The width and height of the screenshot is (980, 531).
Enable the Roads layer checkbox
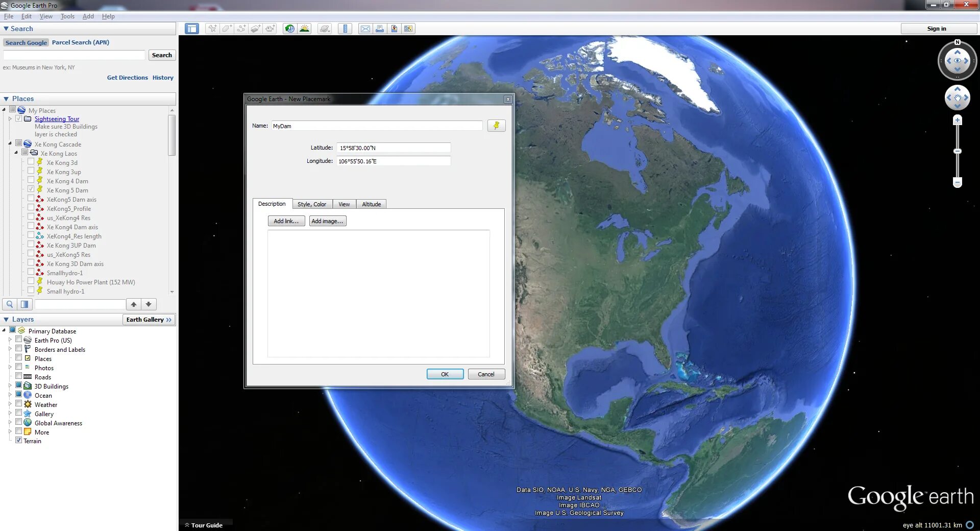(x=18, y=376)
